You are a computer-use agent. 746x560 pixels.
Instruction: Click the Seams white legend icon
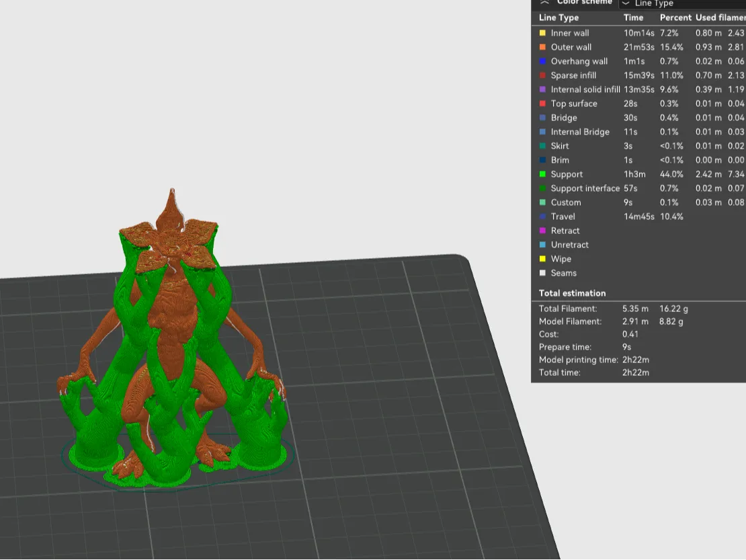coord(542,273)
